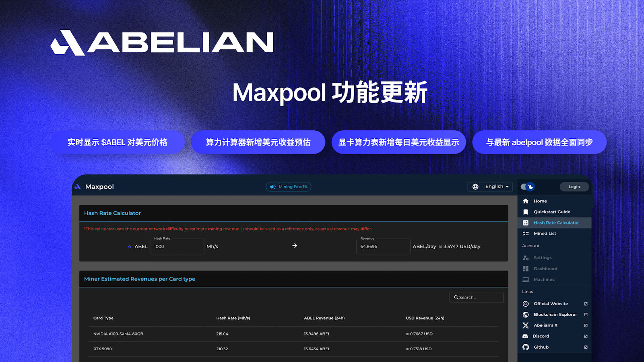Image resolution: width=644 pixels, height=362 pixels.
Task: Click the Card Type column header
Action: 103,318
